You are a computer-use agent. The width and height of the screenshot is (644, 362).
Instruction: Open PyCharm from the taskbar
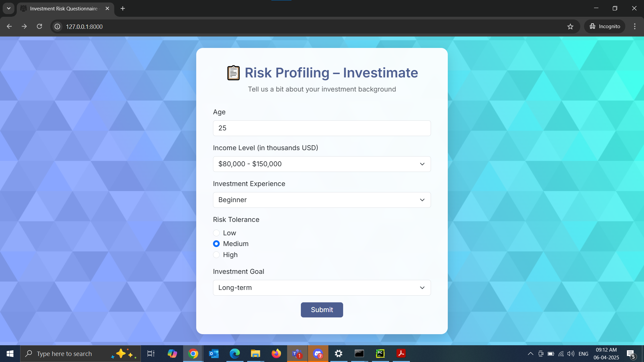tap(380, 354)
